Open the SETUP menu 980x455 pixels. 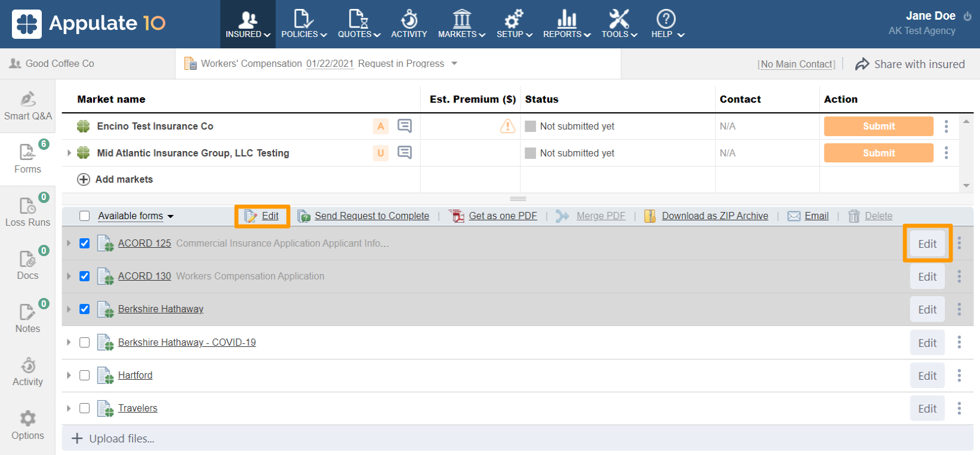click(514, 24)
